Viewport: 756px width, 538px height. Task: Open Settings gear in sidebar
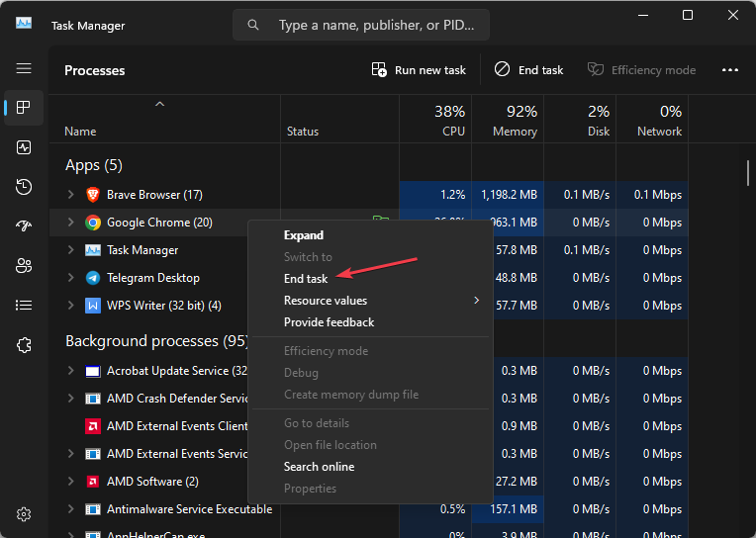coord(24,514)
